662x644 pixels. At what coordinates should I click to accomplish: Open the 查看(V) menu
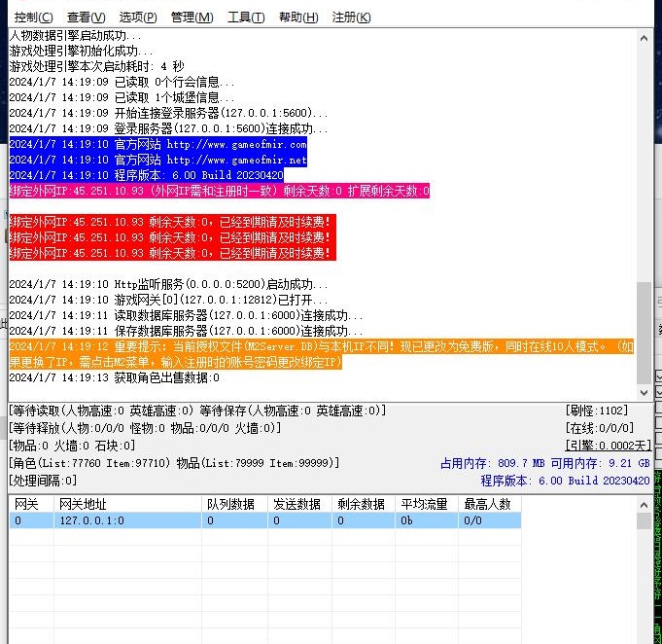[x=87, y=18]
